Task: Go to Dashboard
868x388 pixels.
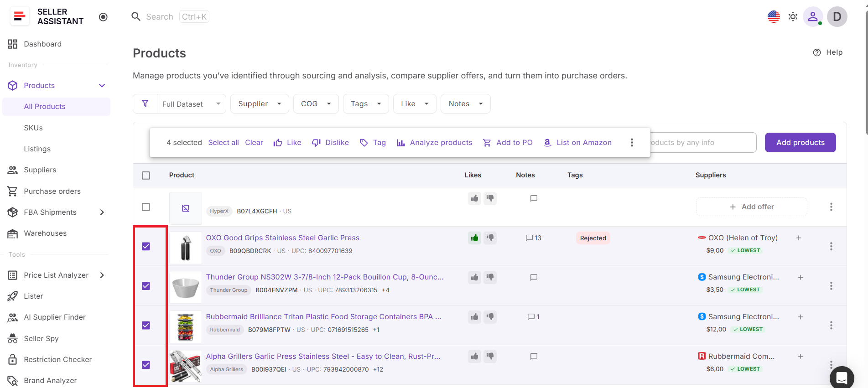Action: point(42,44)
